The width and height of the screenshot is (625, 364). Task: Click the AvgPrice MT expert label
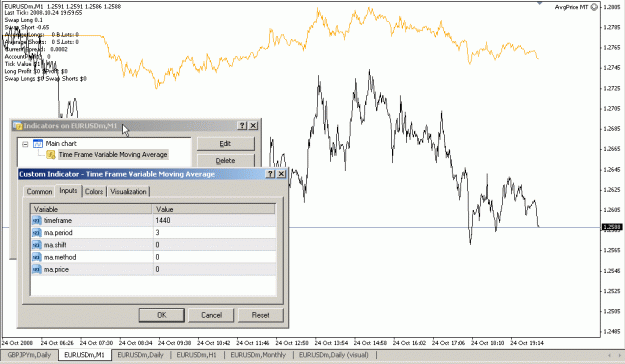[x=572, y=7]
